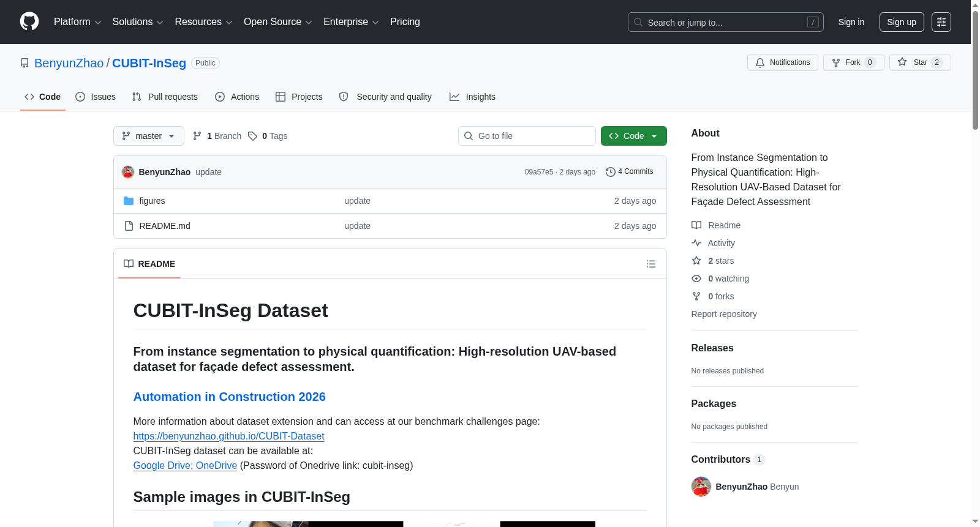Expand the Platform menu
The image size is (980, 527).
pyautogui.click(x=77, y=22)
